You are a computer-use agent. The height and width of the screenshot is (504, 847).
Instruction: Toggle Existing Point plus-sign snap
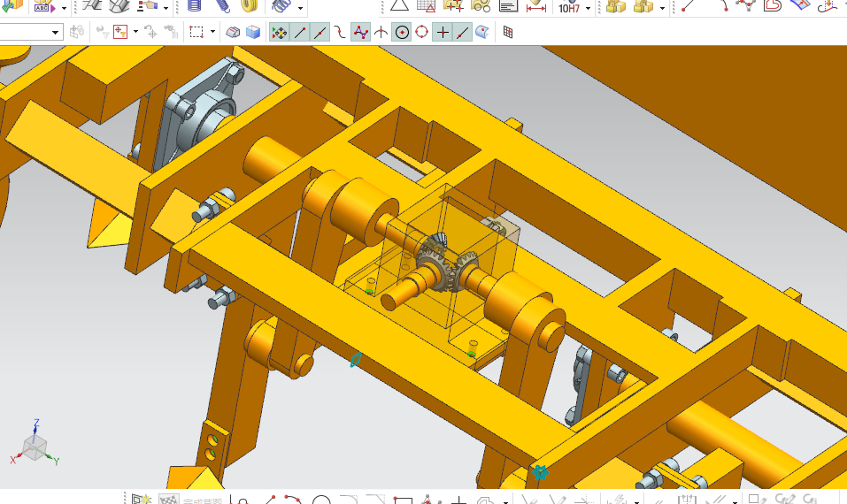pos(443,33)
